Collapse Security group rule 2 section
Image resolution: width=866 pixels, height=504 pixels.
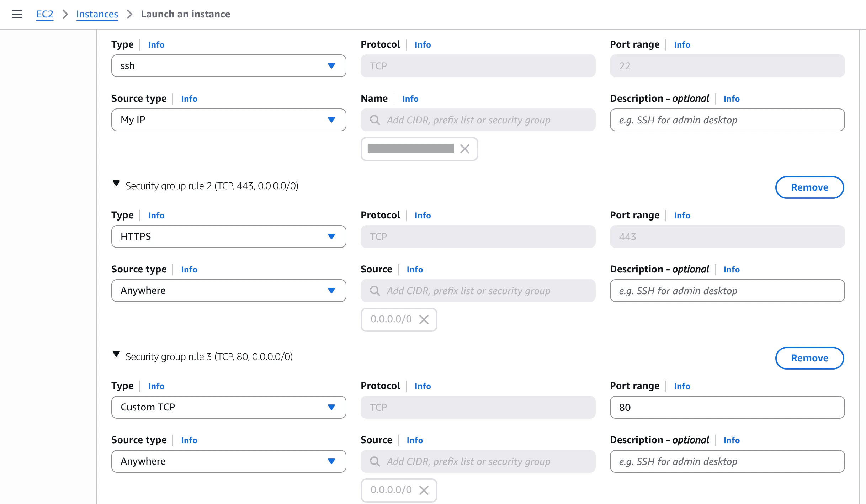[x=116, y=184]
